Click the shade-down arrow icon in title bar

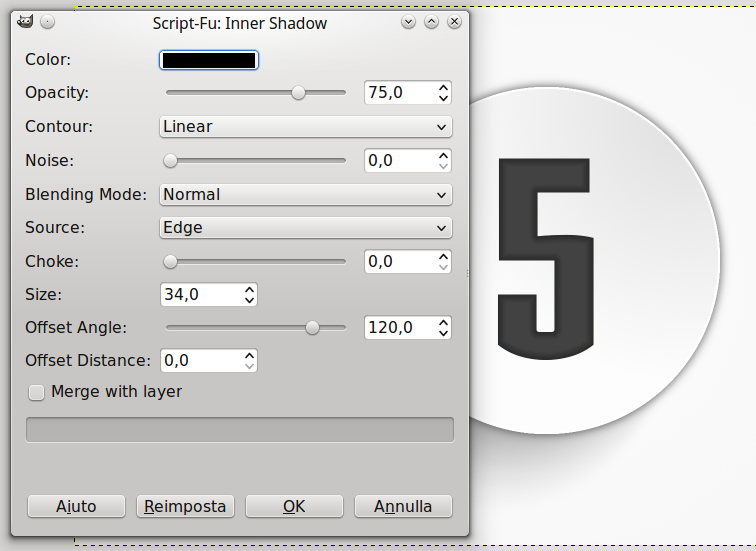(x=408, y=22)
